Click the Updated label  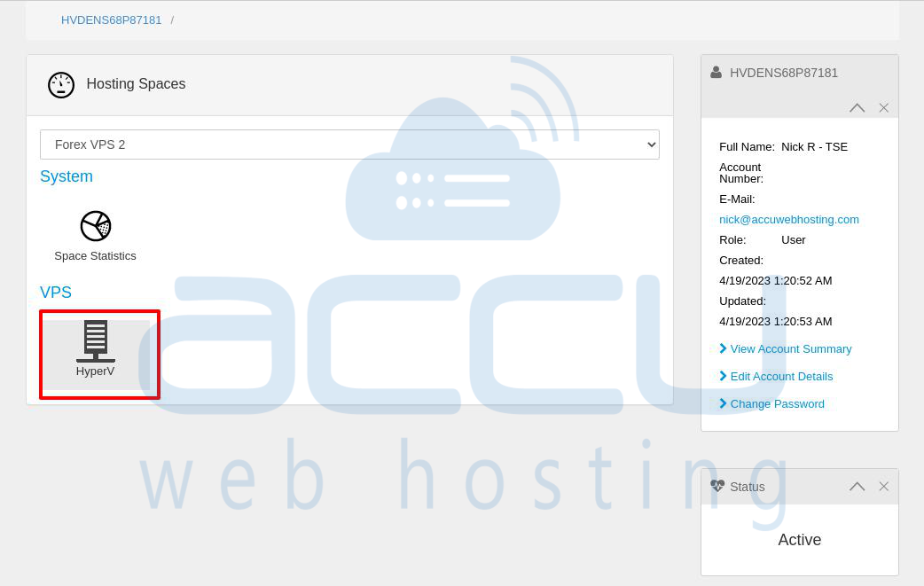[x=742, y=301]
